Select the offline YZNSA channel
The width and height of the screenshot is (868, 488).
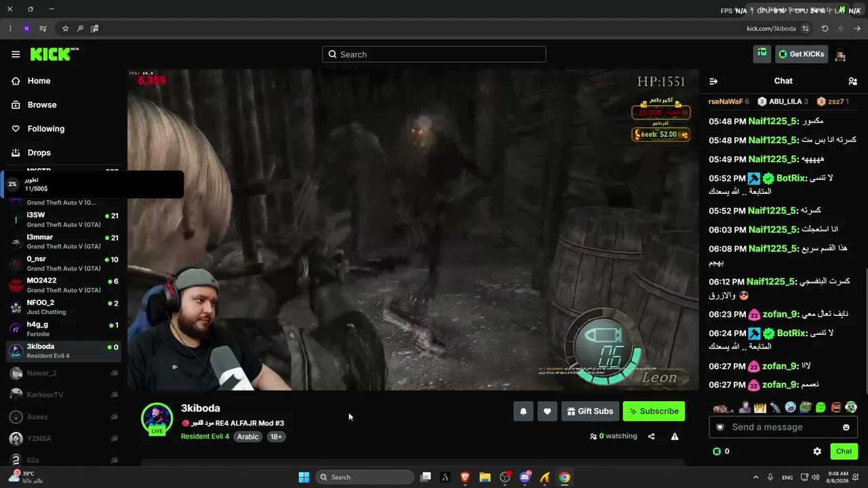click(x=64, y=439)
